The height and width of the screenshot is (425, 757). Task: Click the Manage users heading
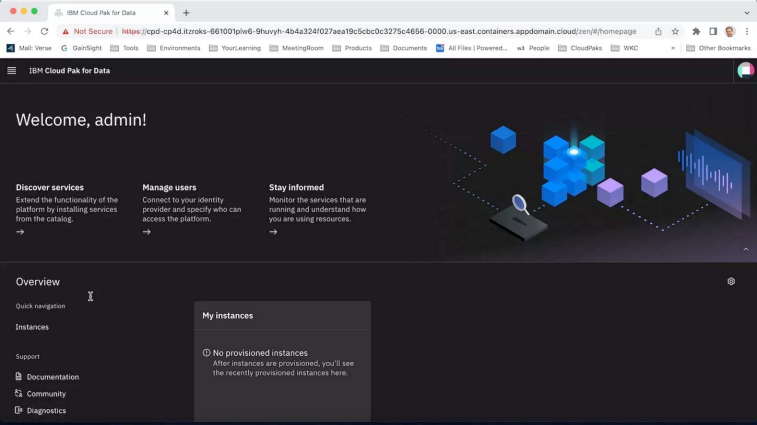click(x=169, y=187)
